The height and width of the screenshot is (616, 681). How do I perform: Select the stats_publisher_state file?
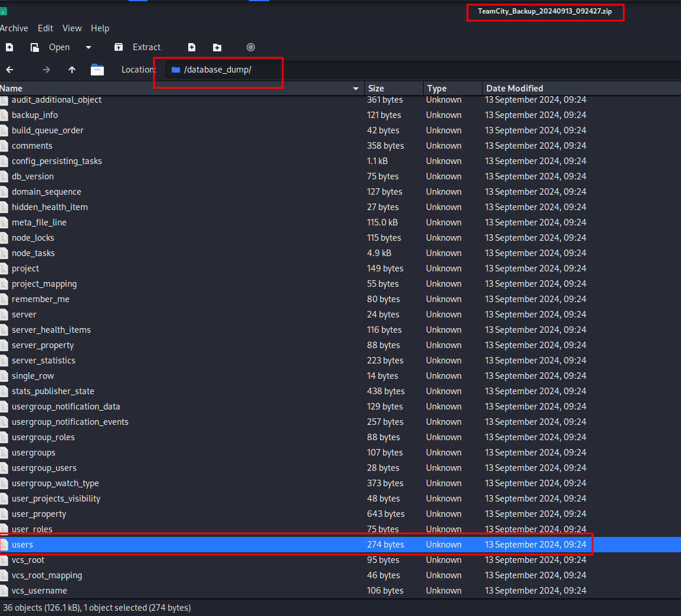340,391
